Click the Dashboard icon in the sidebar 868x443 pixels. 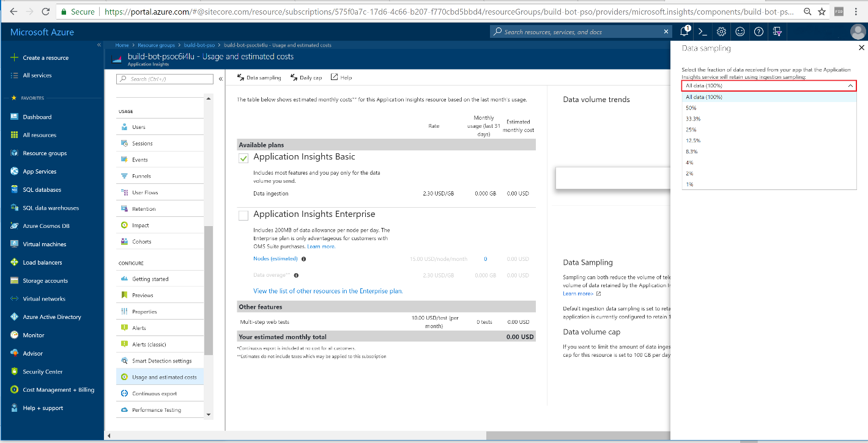[15, 117]
